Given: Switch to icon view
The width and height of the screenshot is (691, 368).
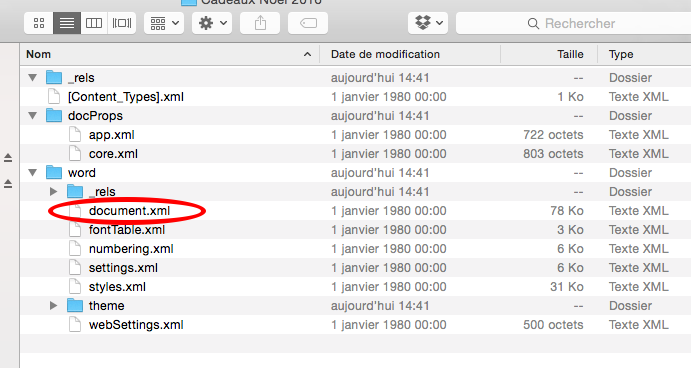Looking at the screenshot, I should click(x=39, y=23).
